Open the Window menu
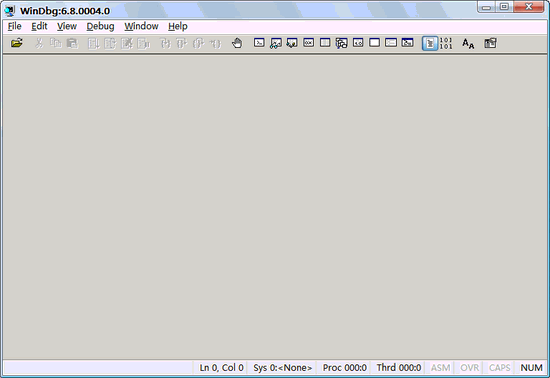 pyautogui.click(x=141, y=26)
